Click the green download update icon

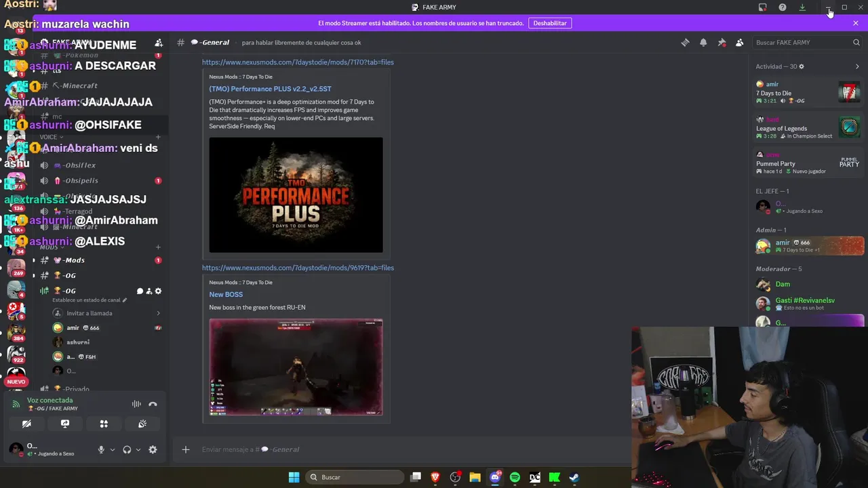coord(802,7)
